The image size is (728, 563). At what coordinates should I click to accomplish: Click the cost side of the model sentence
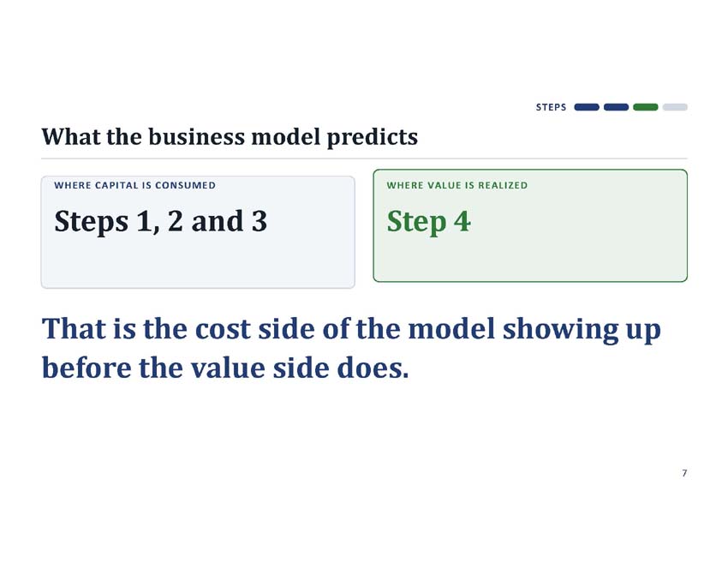pyautogui.click(x=351, y=329)
